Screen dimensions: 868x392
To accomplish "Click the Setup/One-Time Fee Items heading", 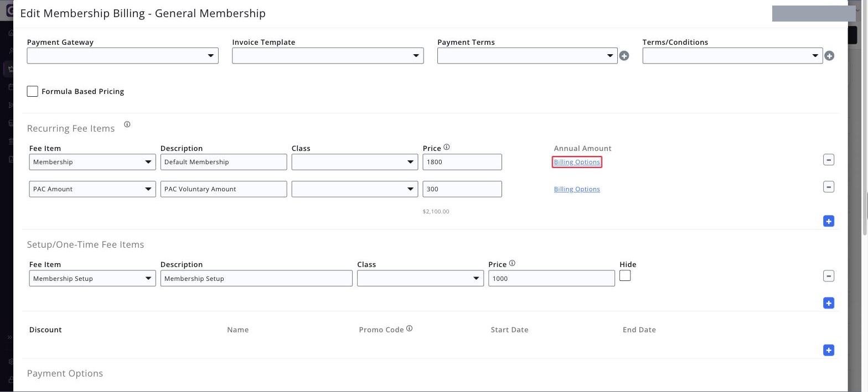I will coord(85,244).
